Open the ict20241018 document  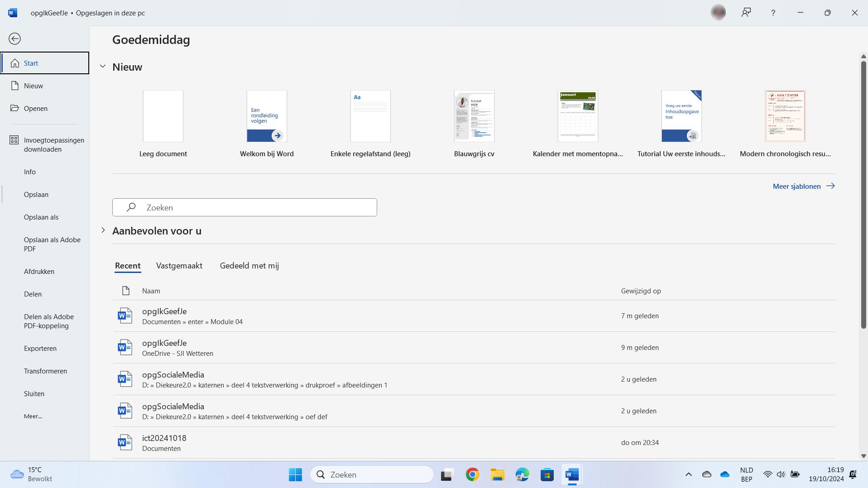(474, 443)
